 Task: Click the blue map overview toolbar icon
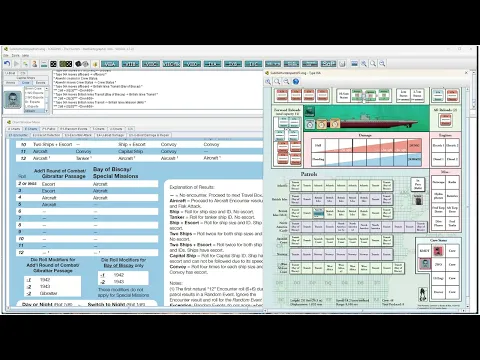(355, 64)
